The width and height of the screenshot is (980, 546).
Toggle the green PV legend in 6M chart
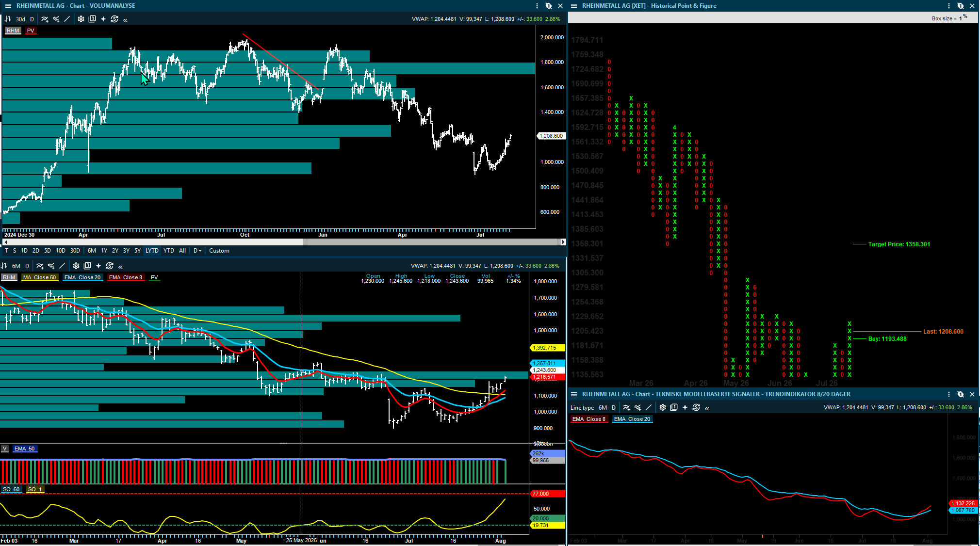[x=154, y=277]
